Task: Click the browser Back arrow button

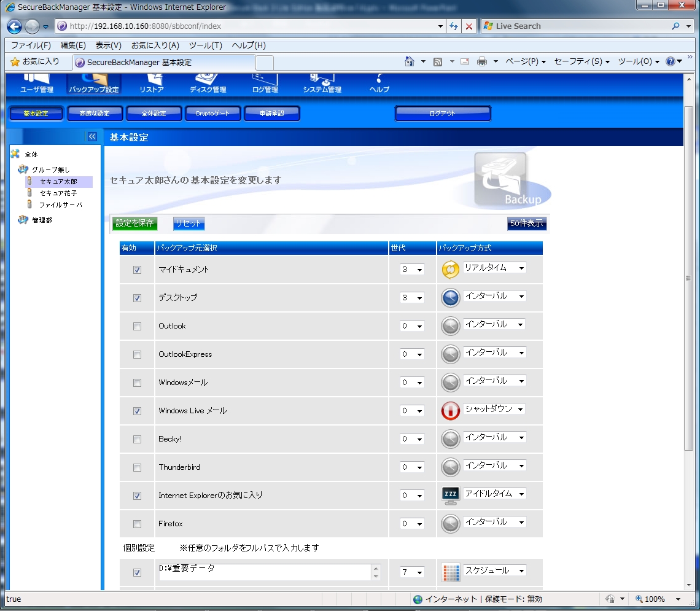Action: click(14, 26)
